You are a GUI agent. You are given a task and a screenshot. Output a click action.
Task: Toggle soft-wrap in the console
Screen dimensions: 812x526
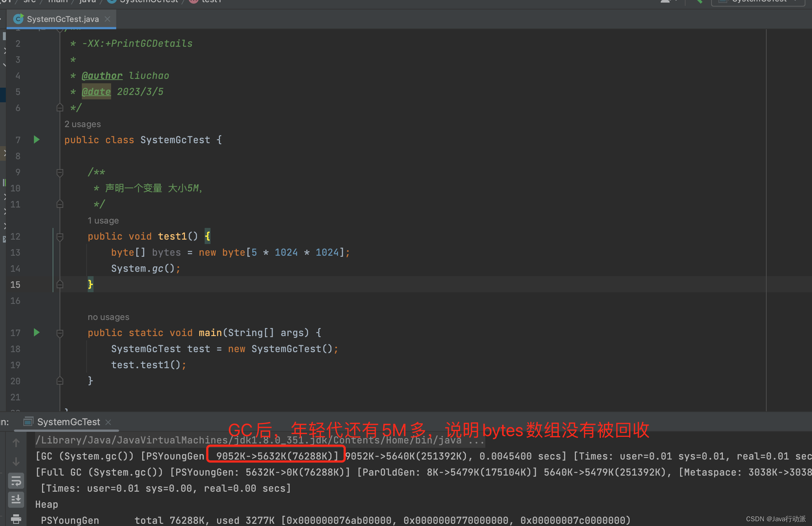(16, 481)
